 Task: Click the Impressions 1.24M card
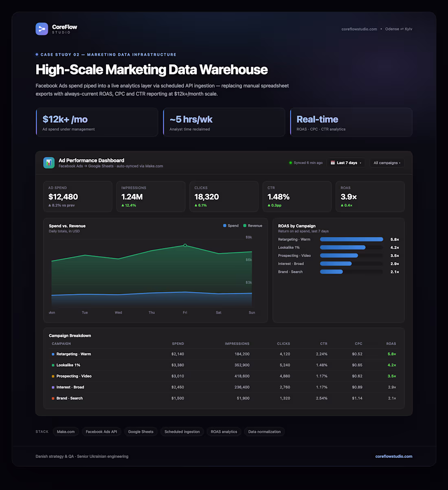pos(151,197)
